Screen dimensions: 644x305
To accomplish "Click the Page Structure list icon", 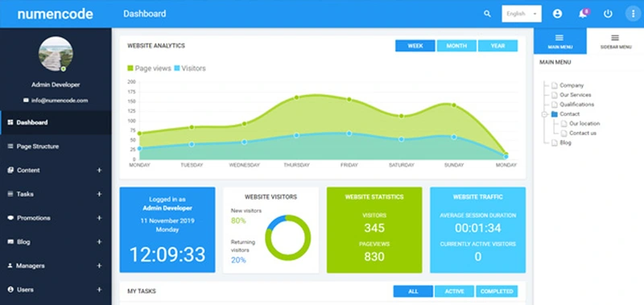I will pyautogui.click(x=10, y=146).
